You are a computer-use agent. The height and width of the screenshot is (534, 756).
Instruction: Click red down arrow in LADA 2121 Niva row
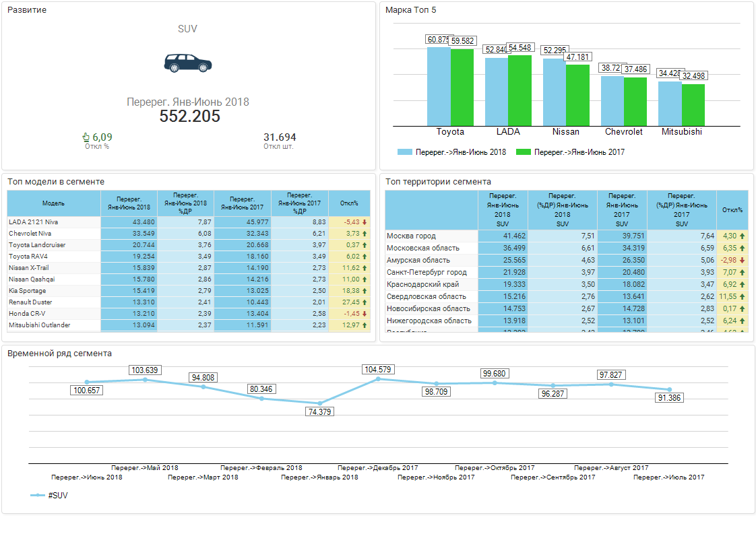pos(365,222)
